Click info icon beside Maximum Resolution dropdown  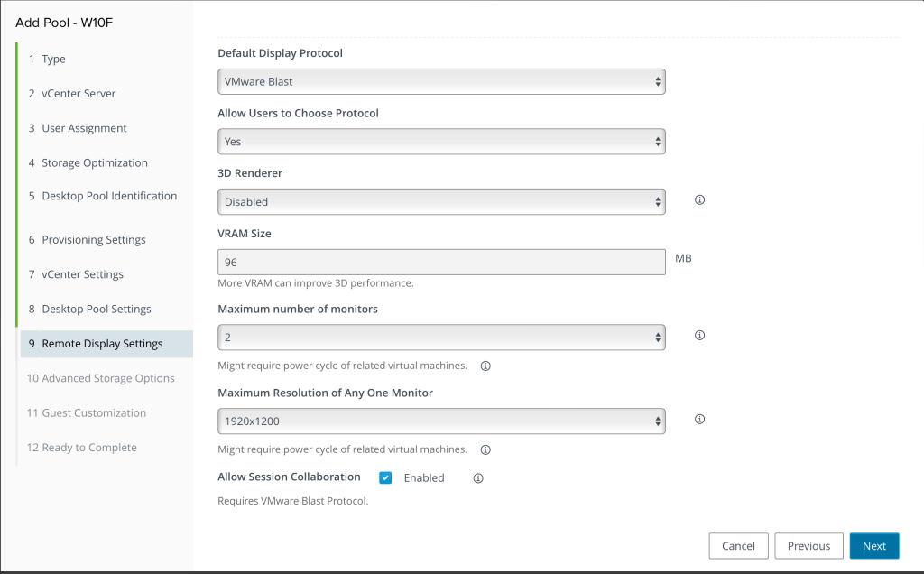click(x=699, y=419)
